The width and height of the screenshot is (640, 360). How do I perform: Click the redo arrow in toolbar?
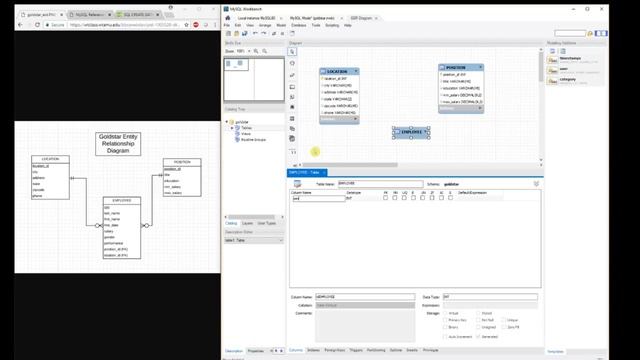pyautogui.click(x=264, y=33)
